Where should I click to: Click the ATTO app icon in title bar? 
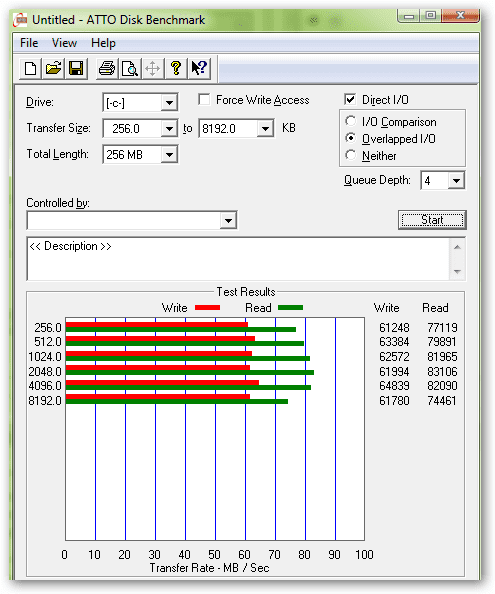pos(20,20)
